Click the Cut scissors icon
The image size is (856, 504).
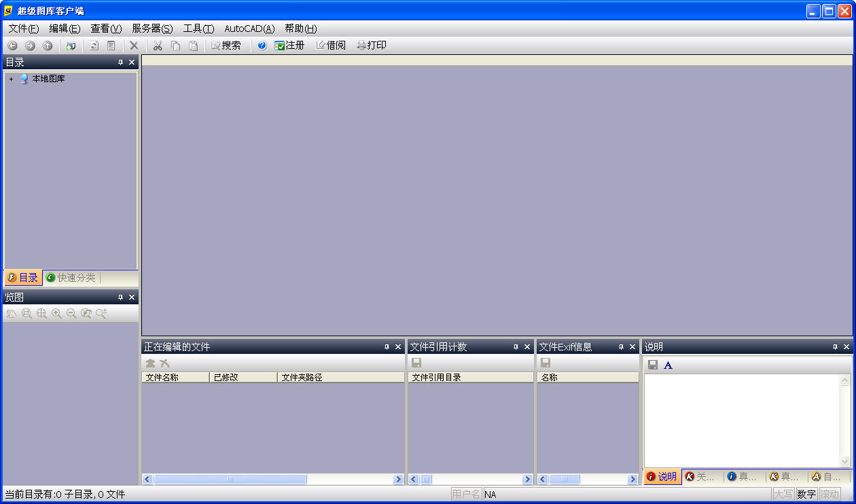point(158,46)
